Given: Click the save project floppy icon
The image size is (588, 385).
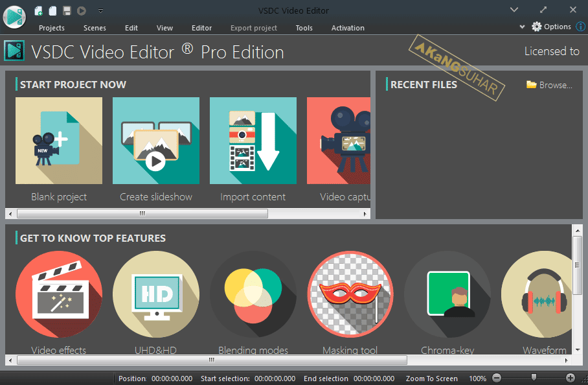Looking at the screenshot, I should 67,11.
